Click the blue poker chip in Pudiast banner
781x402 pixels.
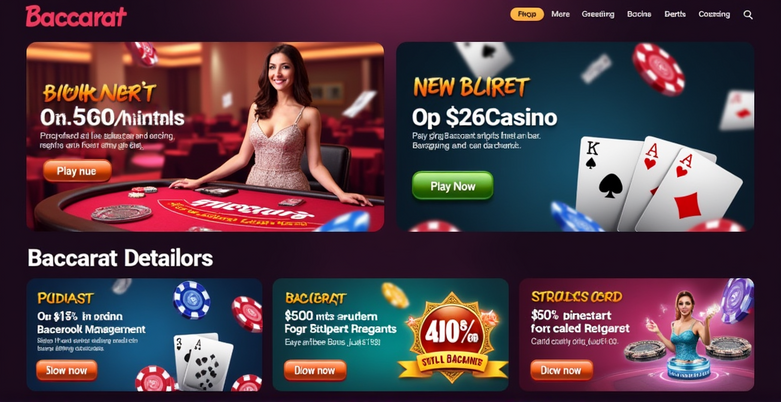click(192, 299)
